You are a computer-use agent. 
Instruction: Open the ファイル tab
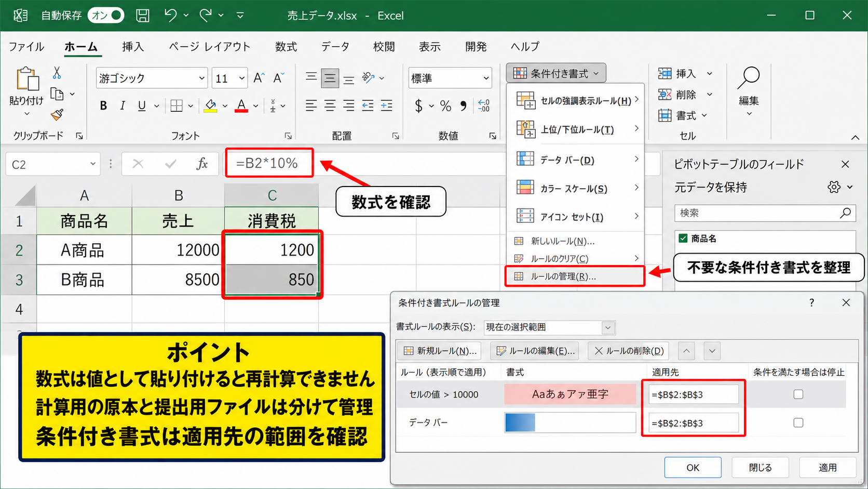(26, 47)
